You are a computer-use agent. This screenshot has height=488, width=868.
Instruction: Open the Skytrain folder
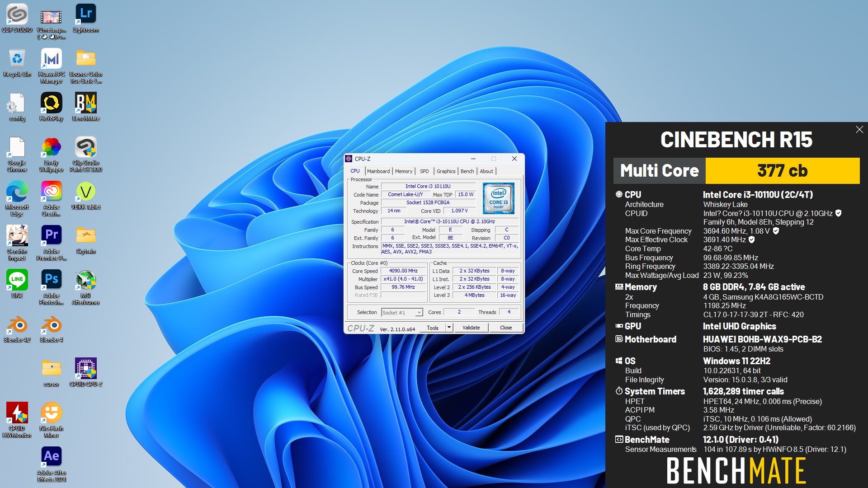tap(85, 239)
